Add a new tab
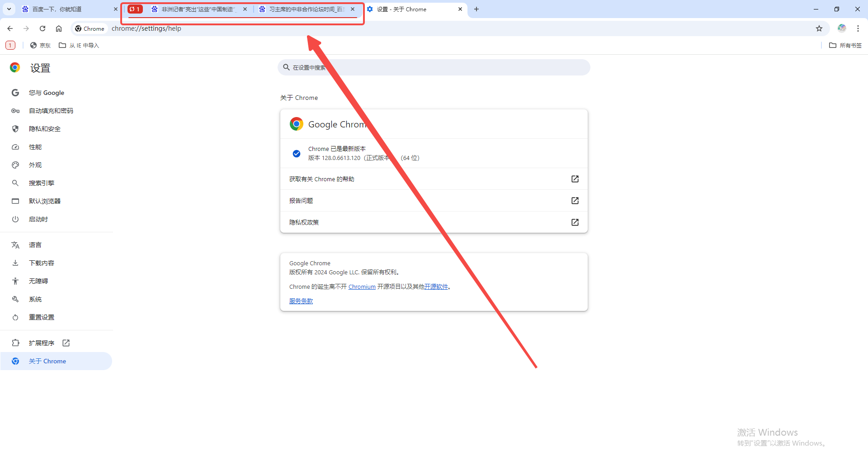Viewport: 868px width, 470px height. [x=476, y=9]
